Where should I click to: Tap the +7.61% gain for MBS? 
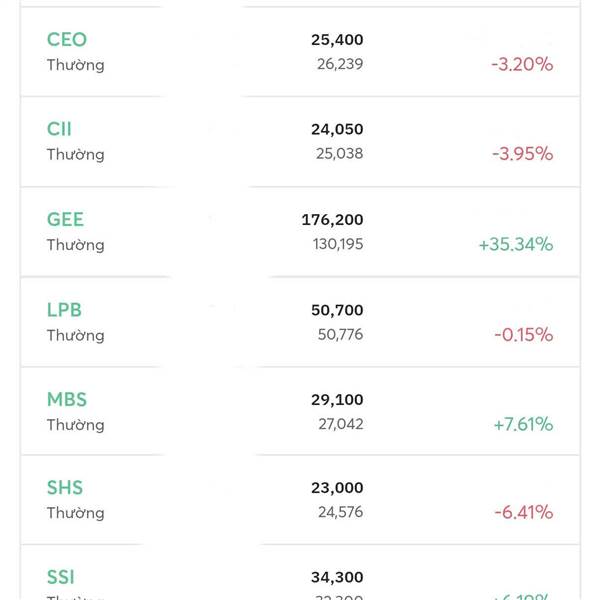[523, 424]
